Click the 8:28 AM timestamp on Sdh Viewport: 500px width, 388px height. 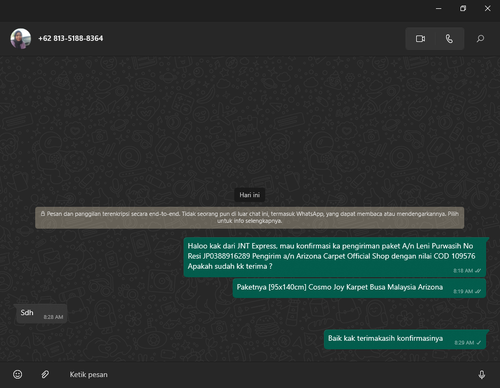click(53, 317)
